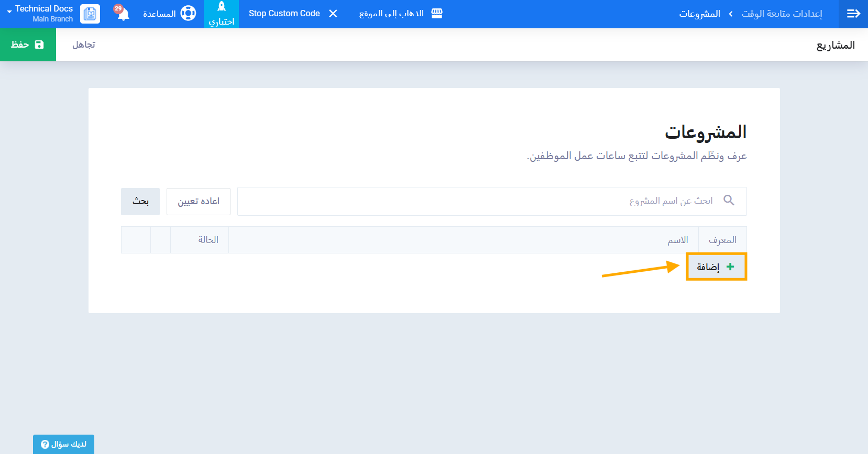Focus the project name search field
Image resolution: width=868 pixels, height=454 pixels.
coord(471,201)
